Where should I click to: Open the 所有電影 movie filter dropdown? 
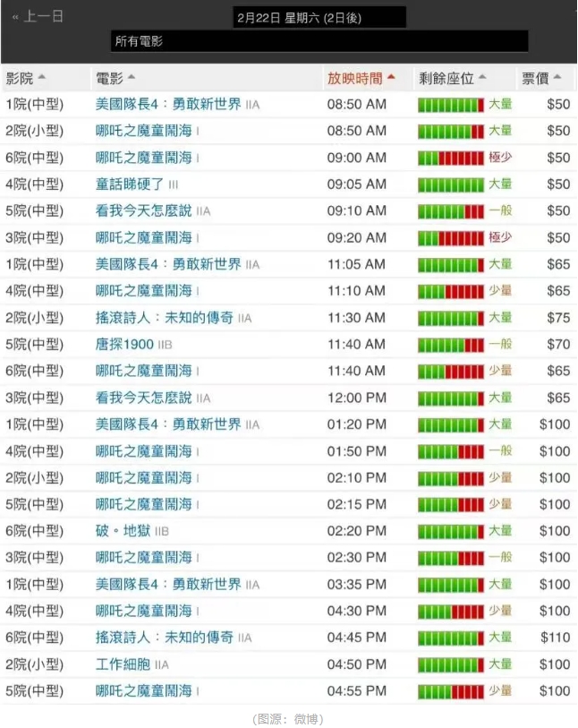click(319, 41)
